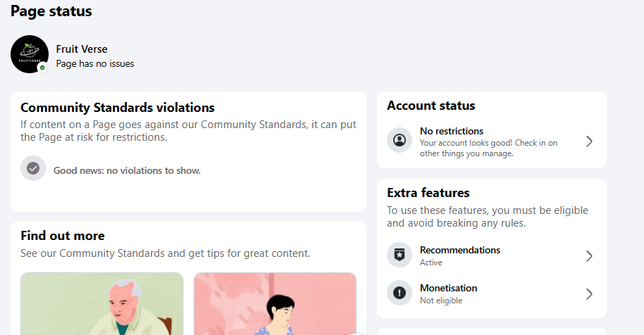Click the Community Standards violations heading
Viewport: 644px width, 335px height.
point(118,108)
